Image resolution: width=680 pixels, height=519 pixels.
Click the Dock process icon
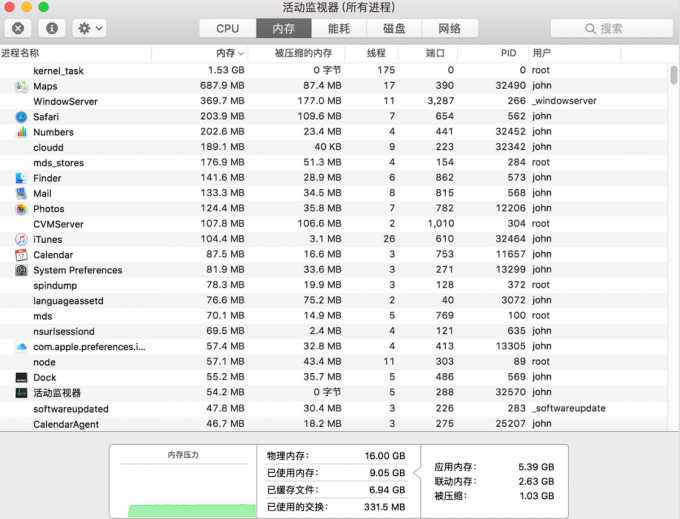[21, 378]
